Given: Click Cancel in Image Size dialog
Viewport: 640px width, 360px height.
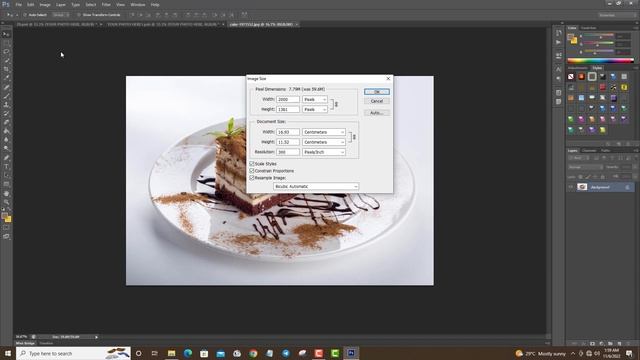Looking at the screenshot, I should tap(377, 101).
